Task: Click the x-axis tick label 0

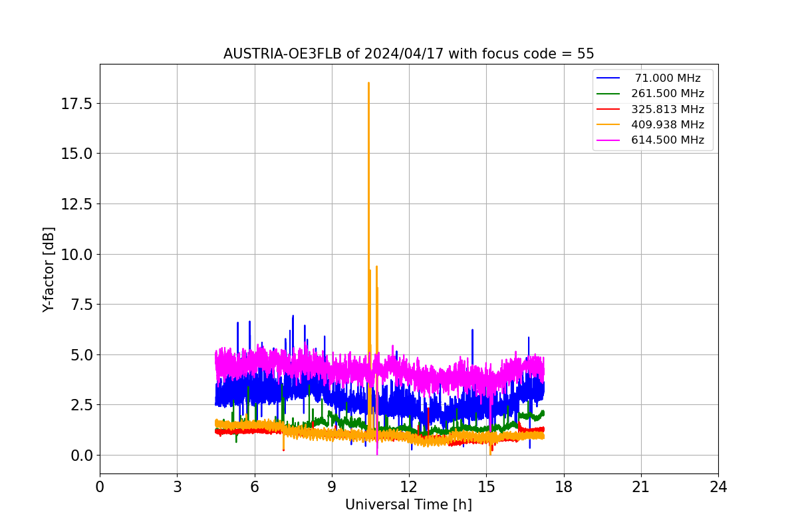Action: pos(100,487)
